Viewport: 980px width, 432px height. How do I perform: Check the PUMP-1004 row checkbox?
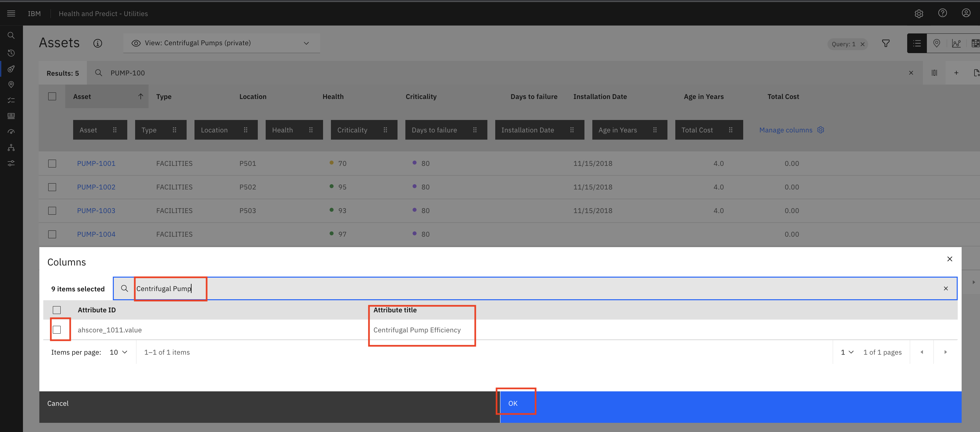52,234
